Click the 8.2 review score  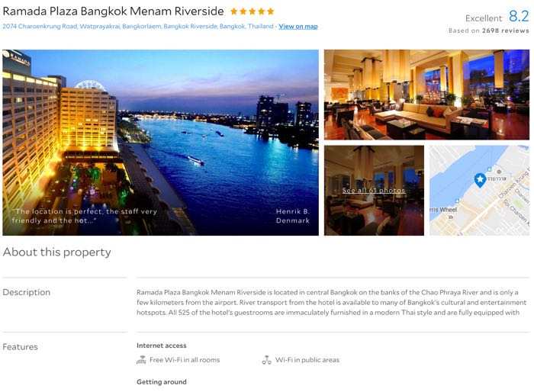tap(519, 16)
